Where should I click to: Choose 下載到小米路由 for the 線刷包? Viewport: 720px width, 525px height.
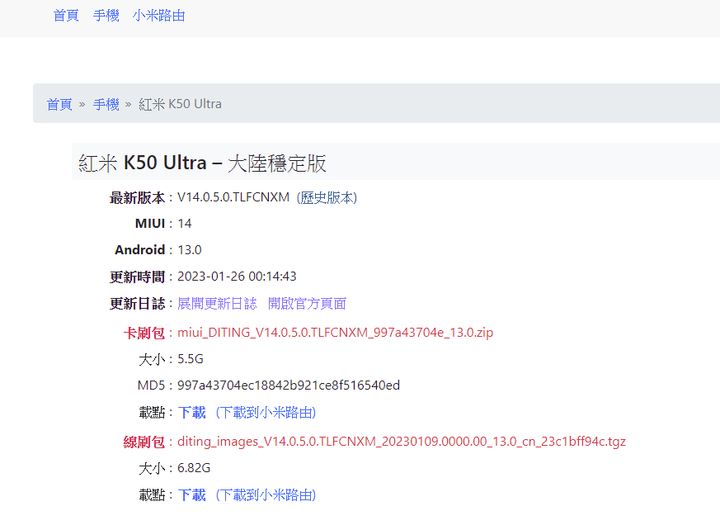tap(266, 495)
